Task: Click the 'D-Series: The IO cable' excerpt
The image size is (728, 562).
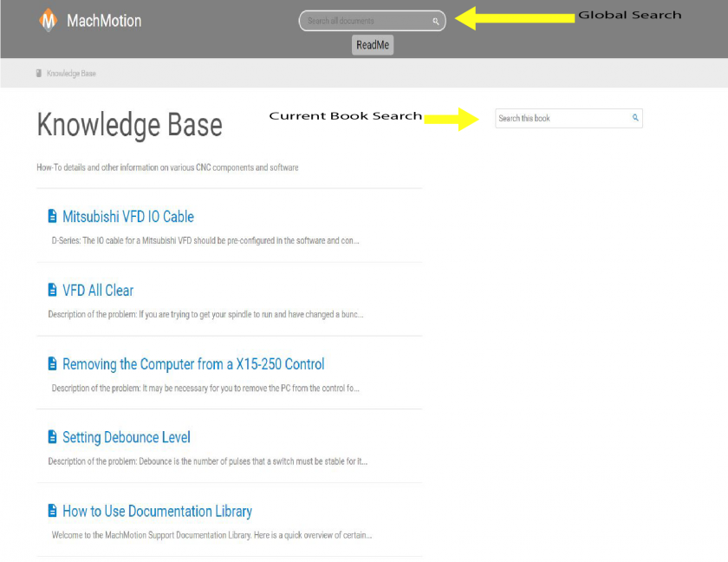Action: (x=205, y=240)
